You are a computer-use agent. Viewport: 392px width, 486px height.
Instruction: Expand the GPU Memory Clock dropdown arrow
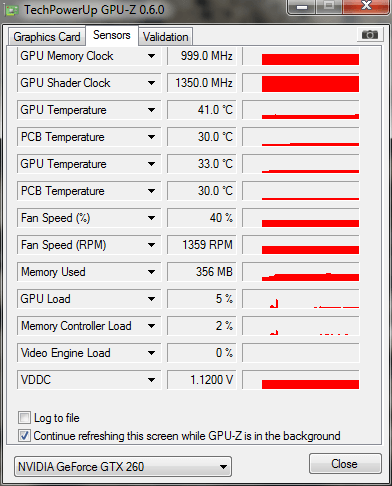152,56
